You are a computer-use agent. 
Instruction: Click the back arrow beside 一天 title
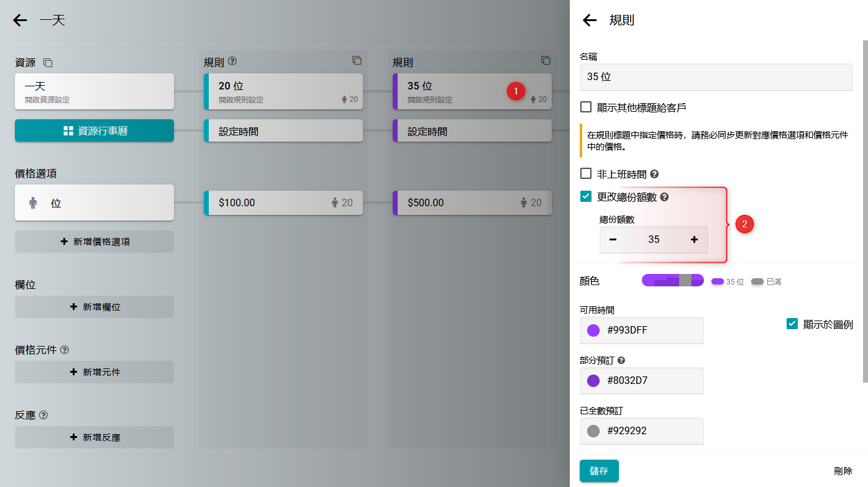pos(21,20)
